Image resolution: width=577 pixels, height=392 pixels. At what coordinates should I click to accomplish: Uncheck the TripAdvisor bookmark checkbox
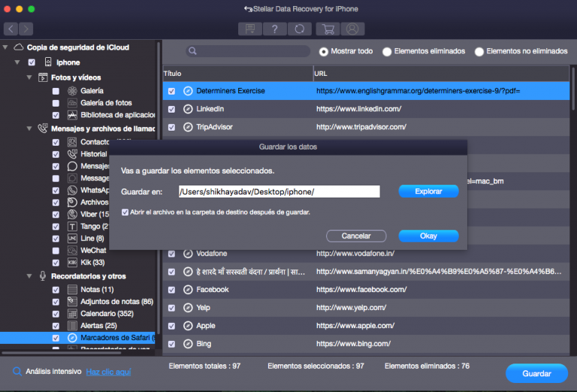click(x=171, y=127)
